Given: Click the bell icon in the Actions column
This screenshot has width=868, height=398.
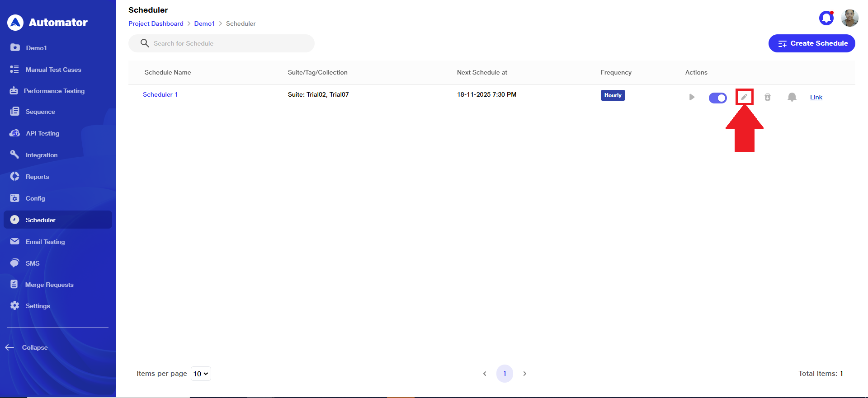Looking at the screenshot, I should [792, 97].
